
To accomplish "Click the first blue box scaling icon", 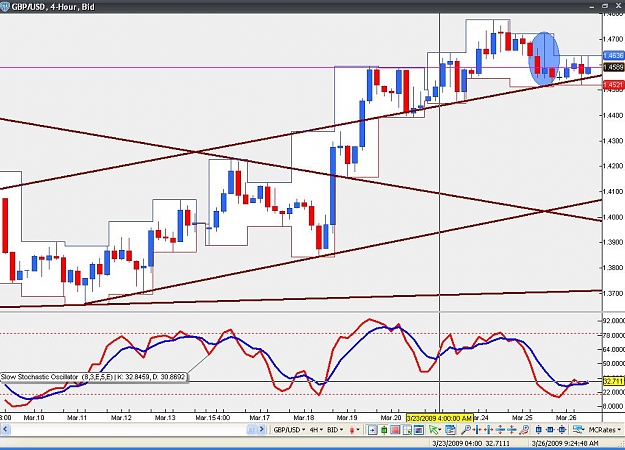I will (x=539, y=430).
